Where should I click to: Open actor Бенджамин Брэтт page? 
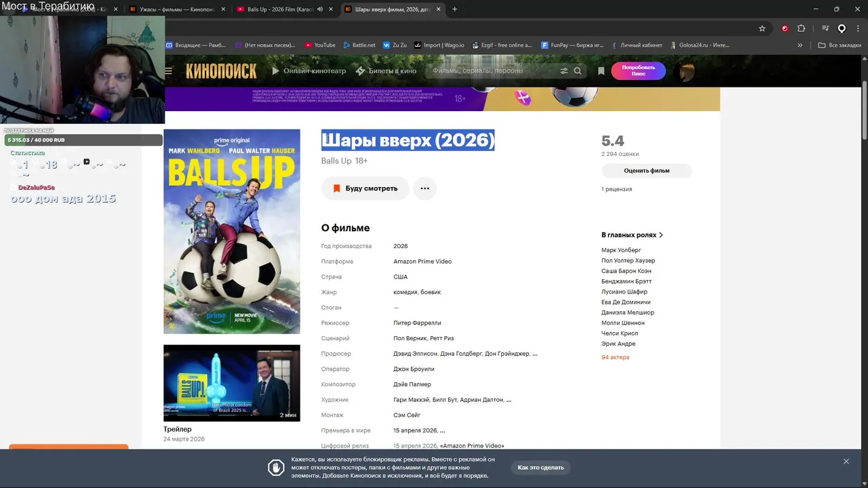pyautogui.click(x=627, y=281)
